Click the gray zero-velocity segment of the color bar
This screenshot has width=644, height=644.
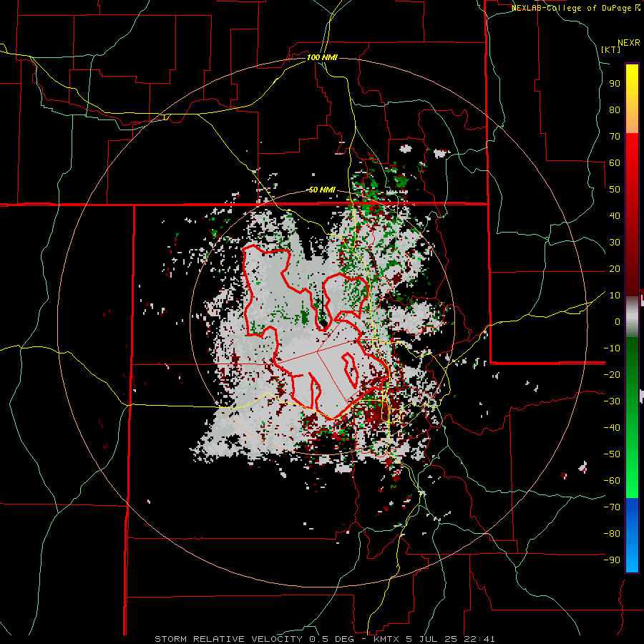click(x=632, y=316)
